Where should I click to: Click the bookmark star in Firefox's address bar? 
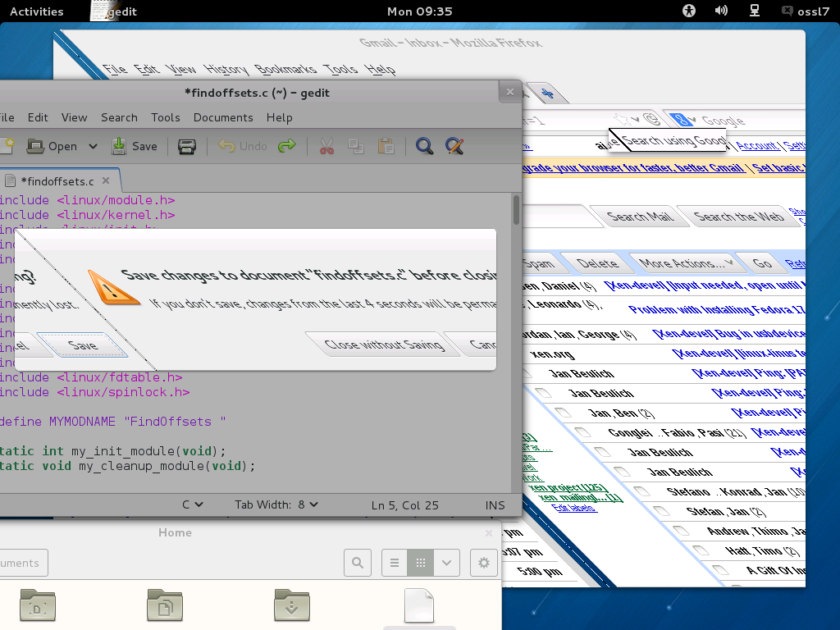click(622, 118)
